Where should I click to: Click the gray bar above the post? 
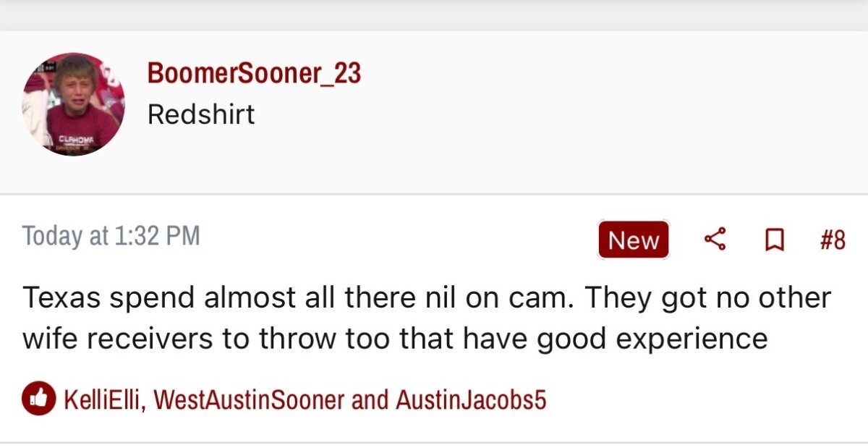434,13
